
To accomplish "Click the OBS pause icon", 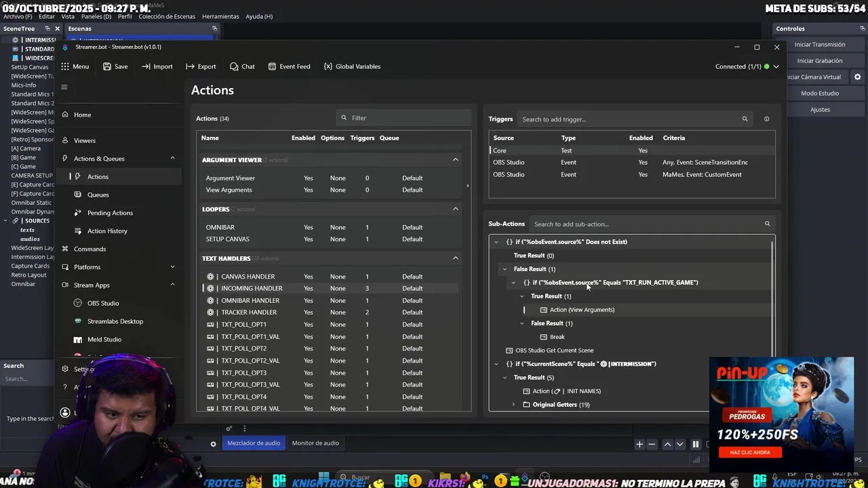I will [696, 445].
